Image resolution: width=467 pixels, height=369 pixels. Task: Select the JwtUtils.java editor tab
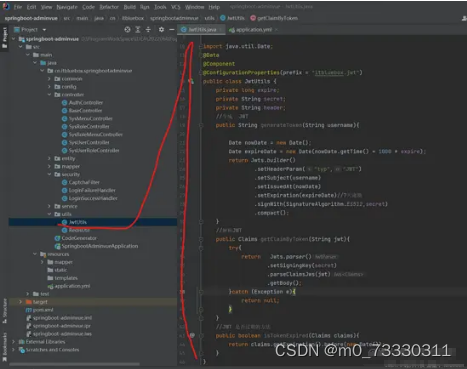pyautogui.click(x=202, y=30)
